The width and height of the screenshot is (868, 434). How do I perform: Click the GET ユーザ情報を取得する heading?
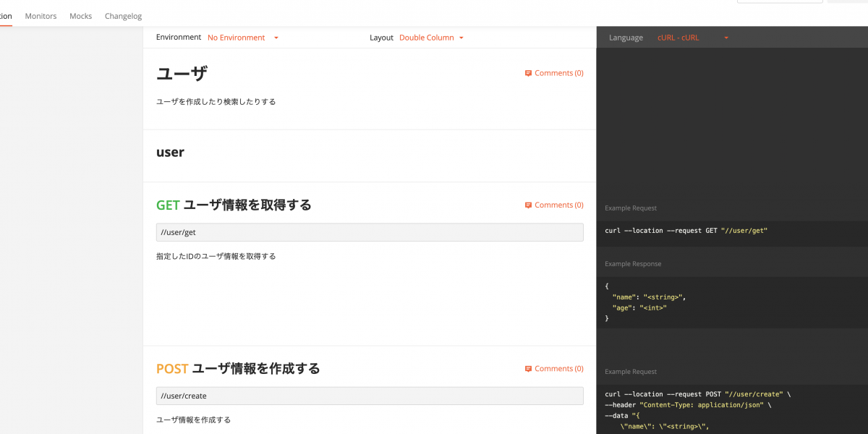234,205
